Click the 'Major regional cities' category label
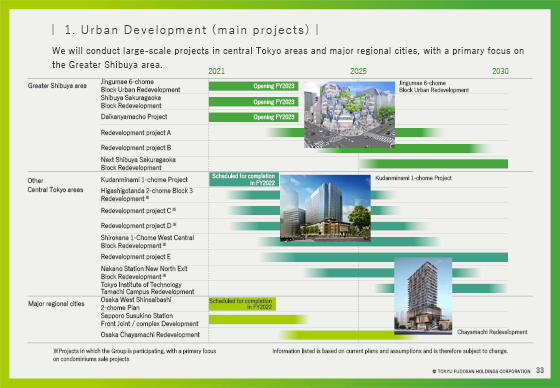The image size is (560, 388). pyautogui.click(x=56, y=304)
